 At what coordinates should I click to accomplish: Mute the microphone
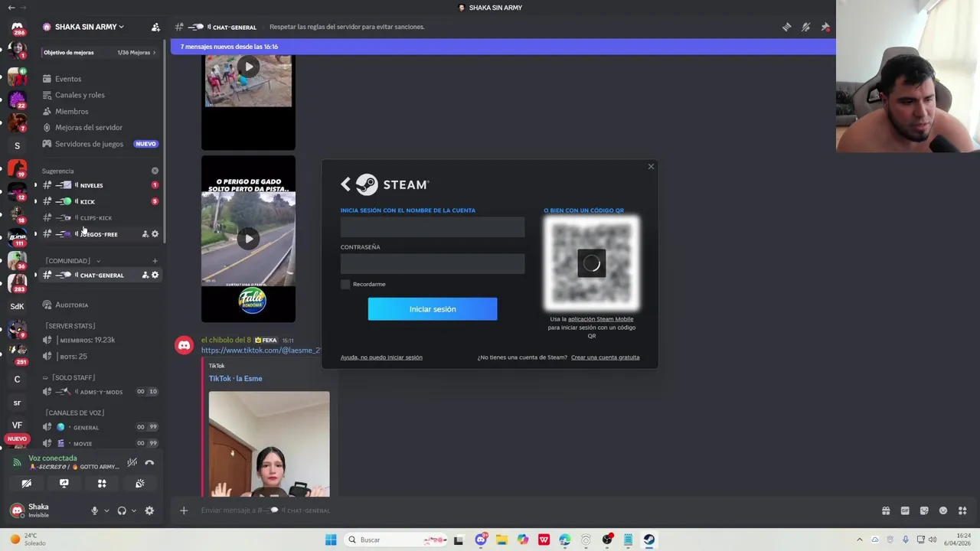95,510
